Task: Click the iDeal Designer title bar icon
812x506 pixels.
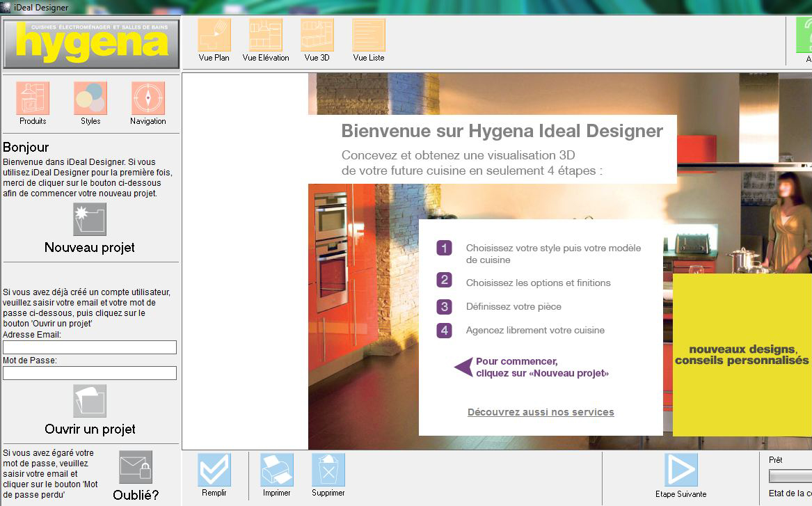Action: (6, 7)
